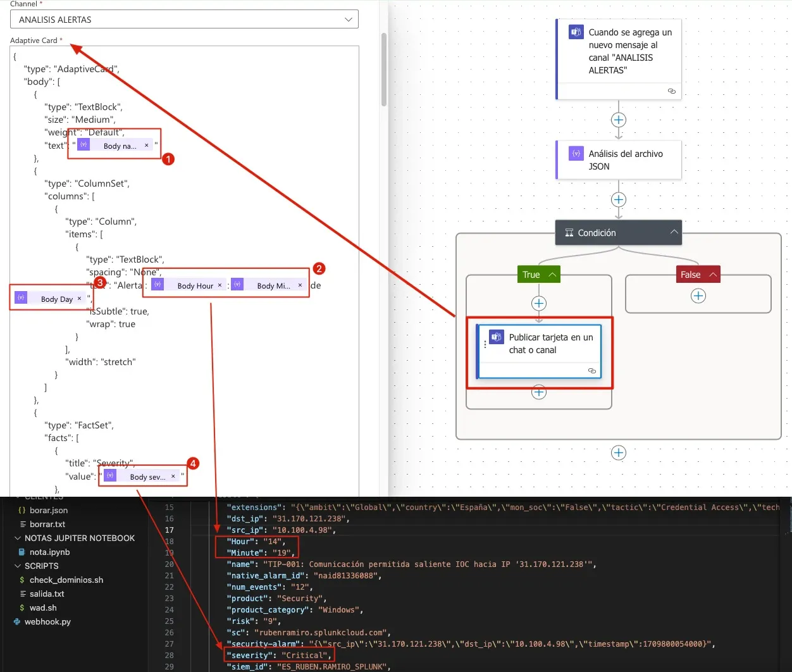This screenshot has width=792, height=672.
Task: Click the "dst_ip" line in the editor
Action: [x=288, y=518]
